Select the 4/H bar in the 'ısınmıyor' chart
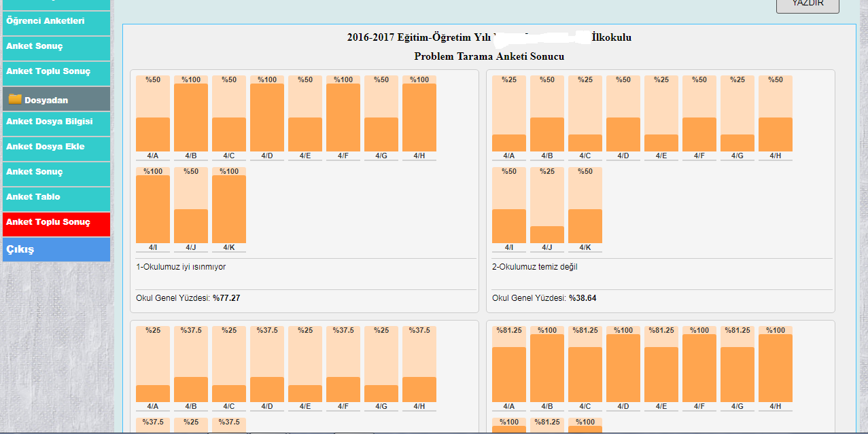Viewport: 868px width, 434px height. [419, 117]
